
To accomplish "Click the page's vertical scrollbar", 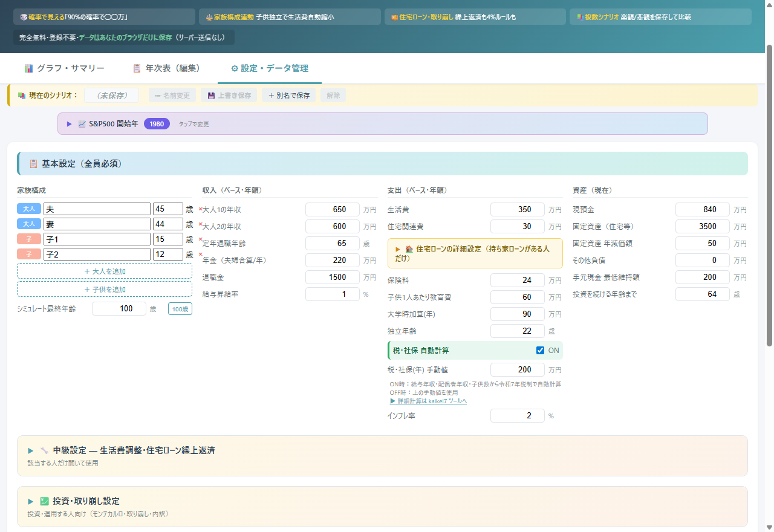I will [769, 195].
